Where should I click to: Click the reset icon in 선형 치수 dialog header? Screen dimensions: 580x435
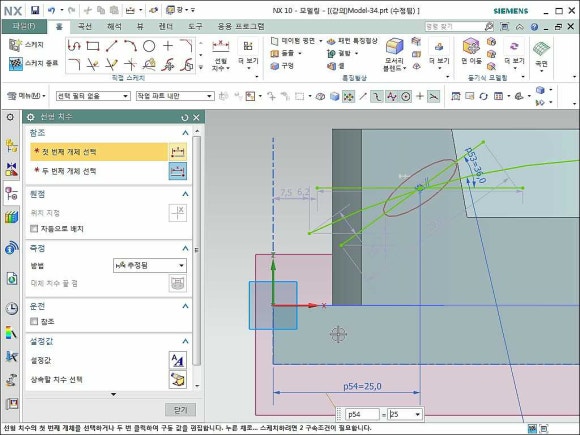tap(185, 118)
